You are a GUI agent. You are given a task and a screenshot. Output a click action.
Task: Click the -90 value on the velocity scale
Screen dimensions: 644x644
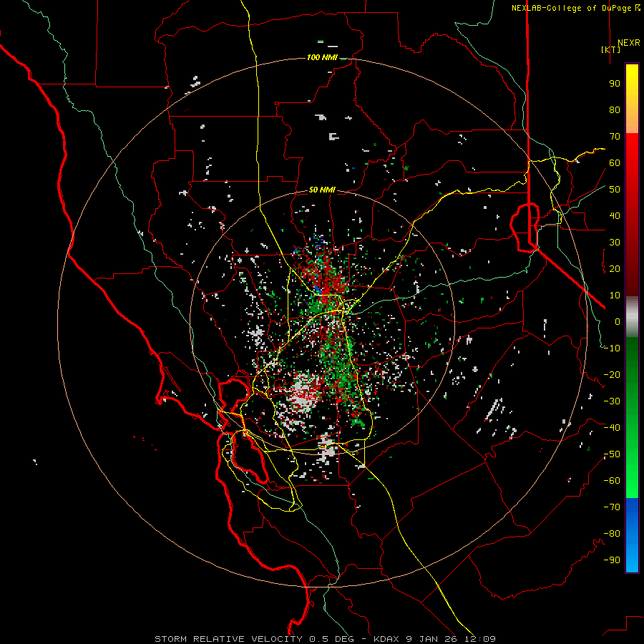(612, 560)
